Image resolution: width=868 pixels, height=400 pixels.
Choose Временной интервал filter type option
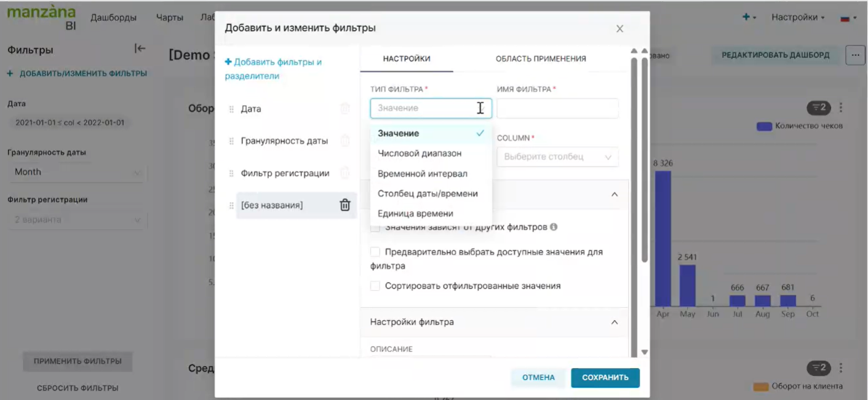(x=423, y=174)
